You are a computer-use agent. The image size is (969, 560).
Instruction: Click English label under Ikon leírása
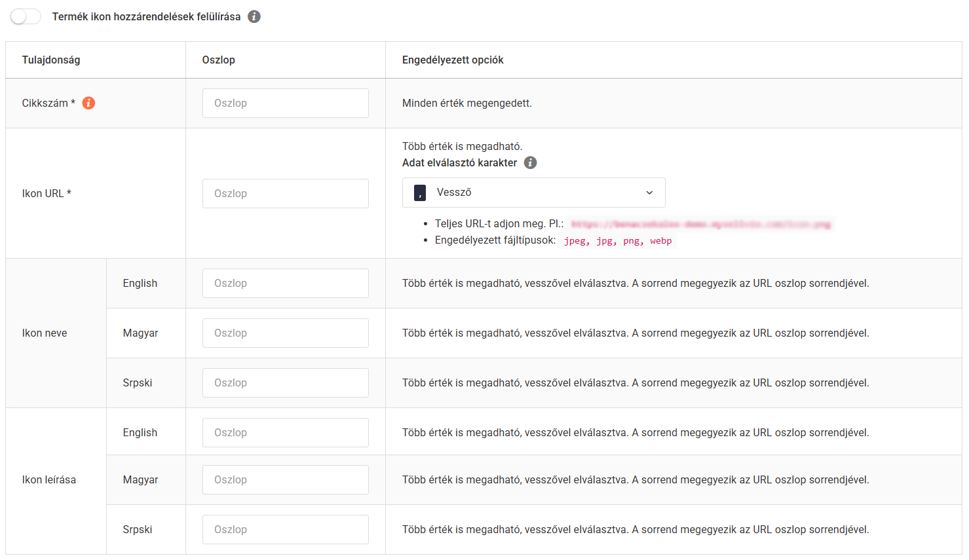pos(140,432)
